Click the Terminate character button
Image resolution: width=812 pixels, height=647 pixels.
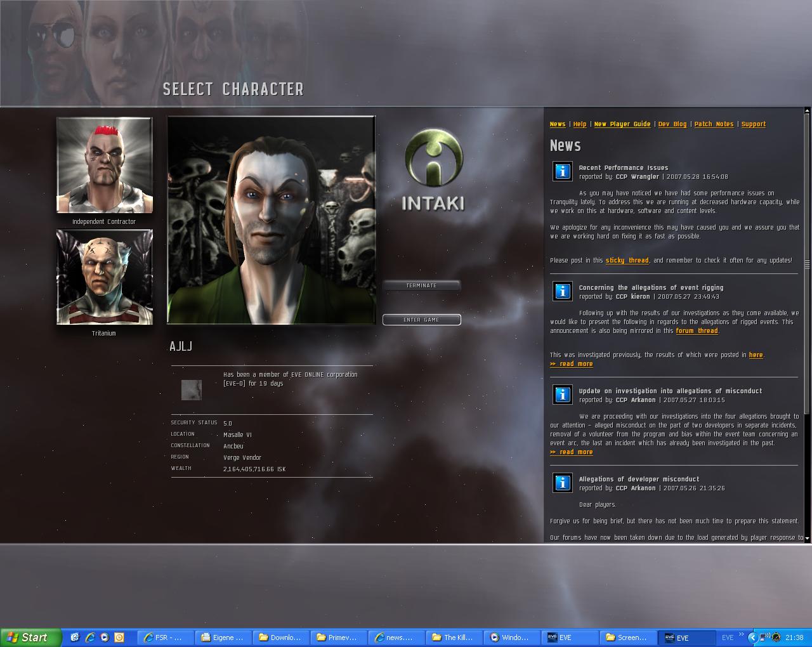pyautogui.click(x=421, y=285)
